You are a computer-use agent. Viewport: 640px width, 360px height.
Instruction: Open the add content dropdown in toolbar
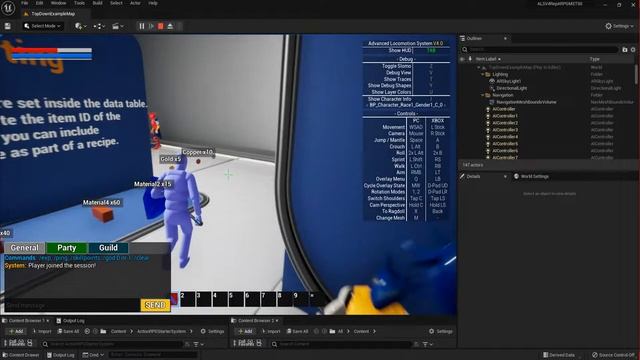pos(80,26)
